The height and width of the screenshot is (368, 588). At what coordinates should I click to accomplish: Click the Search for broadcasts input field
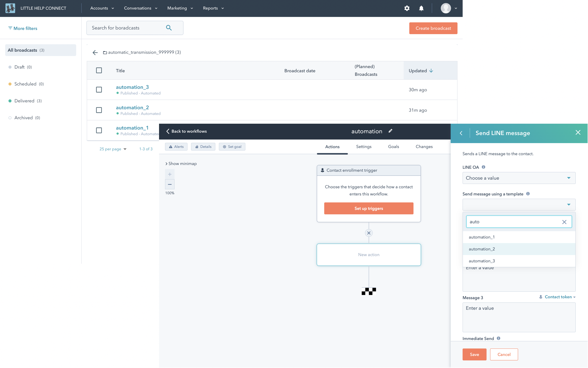pyautogui.click(x=135, y=28)
